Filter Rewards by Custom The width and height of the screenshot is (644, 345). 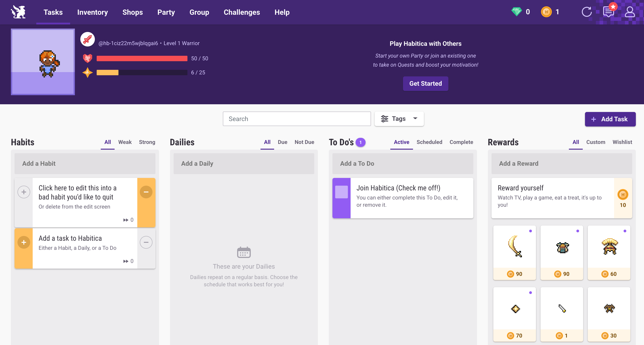595,142
